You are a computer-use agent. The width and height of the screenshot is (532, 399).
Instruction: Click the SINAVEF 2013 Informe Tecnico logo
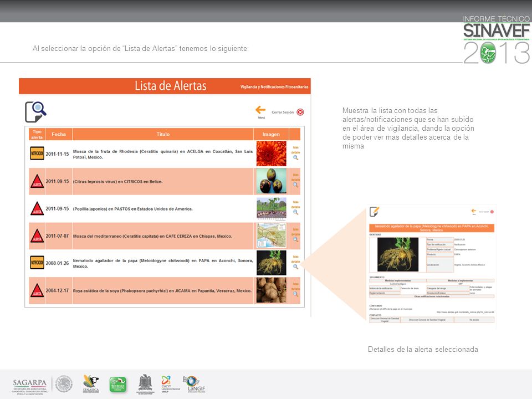[x=497, y=40]
